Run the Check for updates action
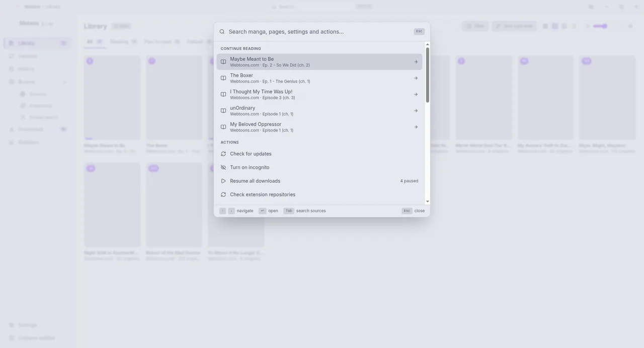Viewport: 644px width, 348px height. [x=319, y=154]
